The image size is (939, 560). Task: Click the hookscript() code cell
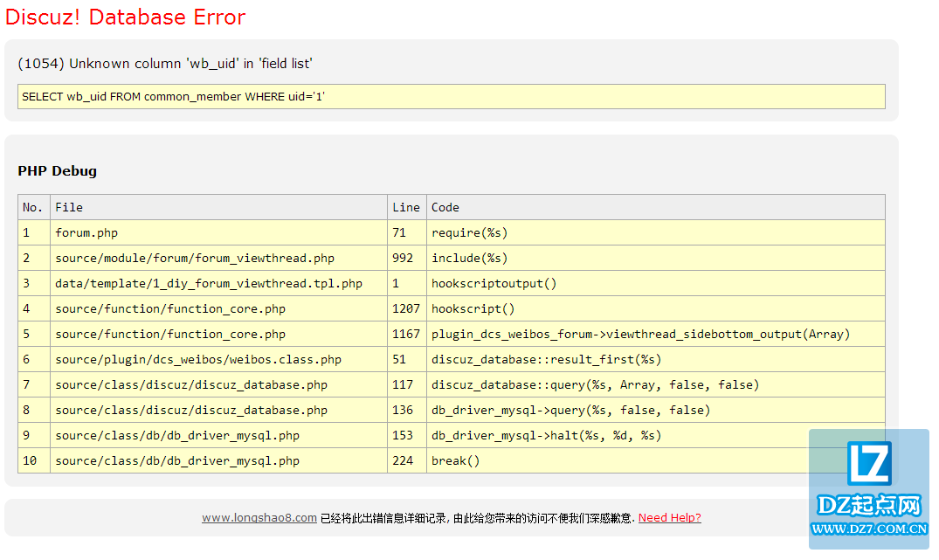[x=656, y=308]
